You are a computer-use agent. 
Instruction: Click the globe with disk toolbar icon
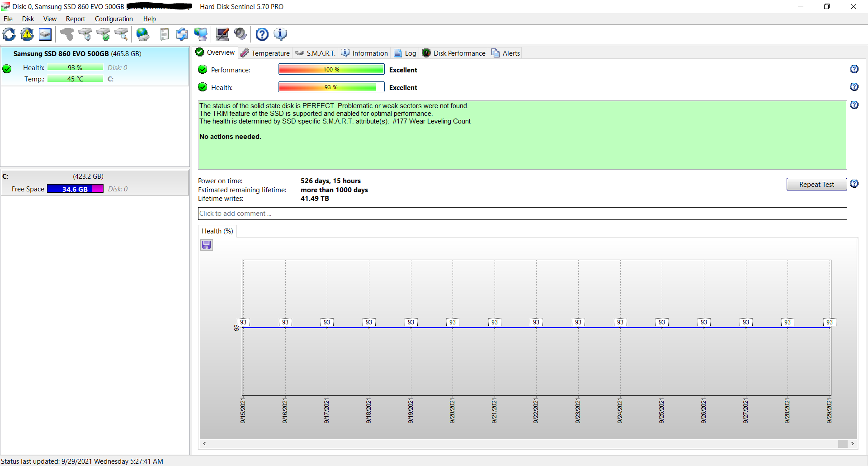(x=143, y=34)
